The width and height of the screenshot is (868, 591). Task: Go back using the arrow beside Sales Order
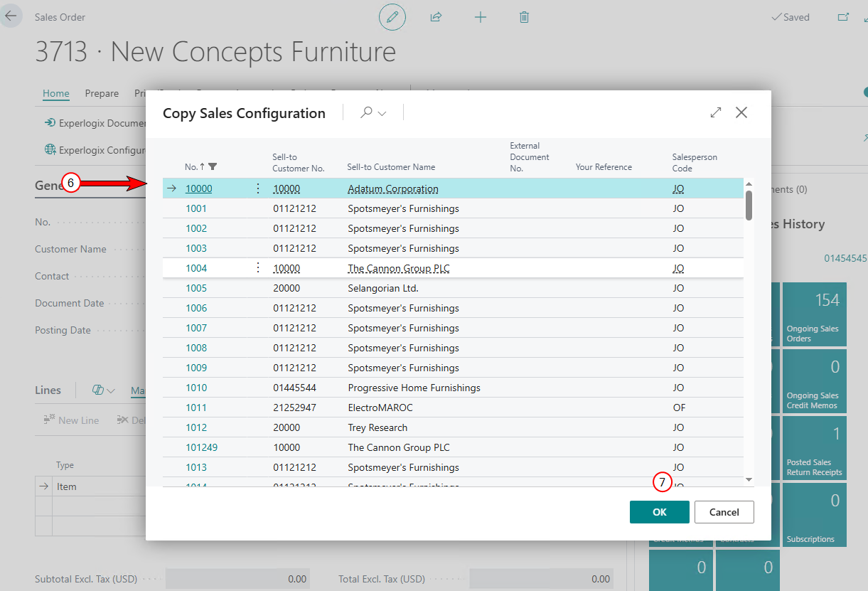point(11,16)
